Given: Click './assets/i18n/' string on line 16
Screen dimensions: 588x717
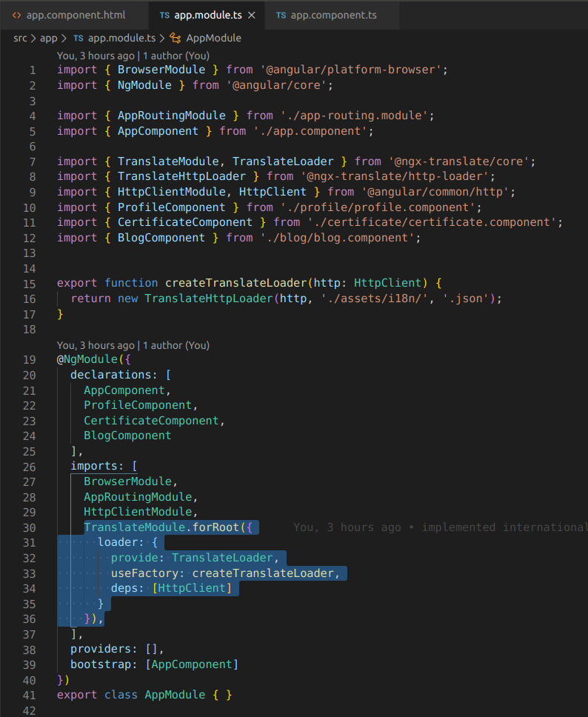Looking at the screenshot, I should (375, 299).
